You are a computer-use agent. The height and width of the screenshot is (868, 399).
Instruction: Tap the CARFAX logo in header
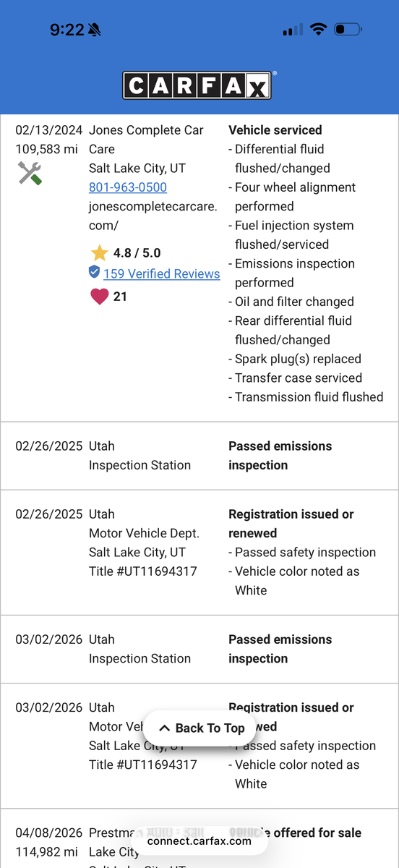(199, 85)
